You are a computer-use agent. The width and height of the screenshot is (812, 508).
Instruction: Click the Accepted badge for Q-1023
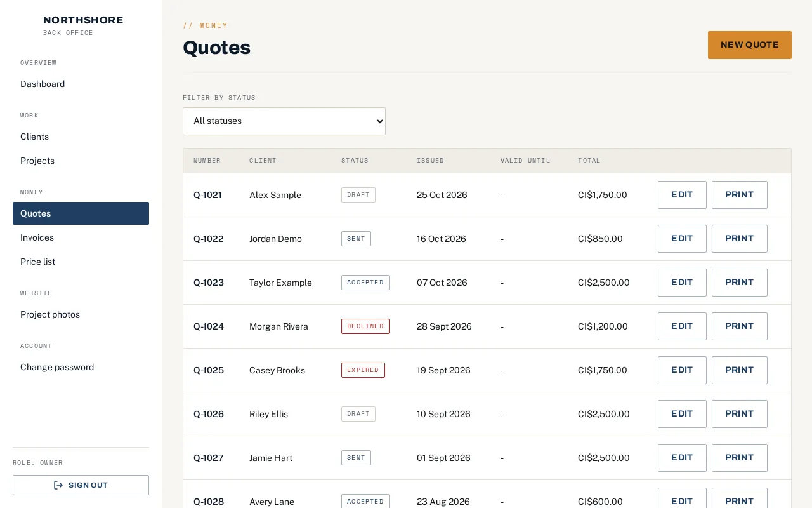click(x=365, y=283)
